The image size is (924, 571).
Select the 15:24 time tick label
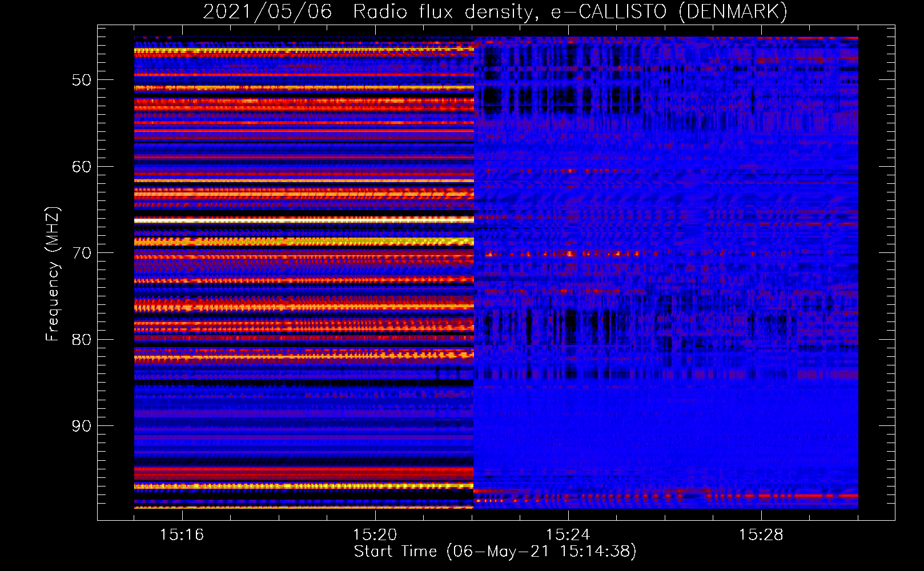[x=568, y=535]
